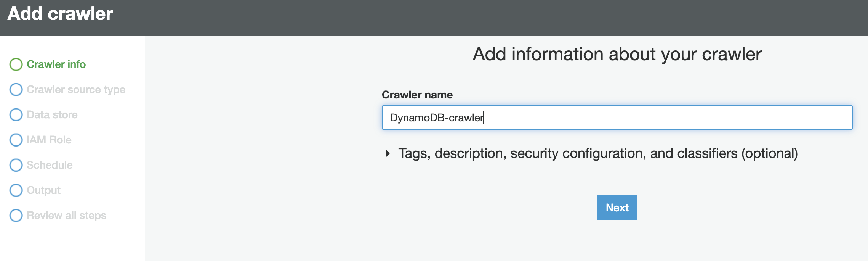Expand the optional settings disclosure triangle
868x261 pixels.
[x=388, y=153]
